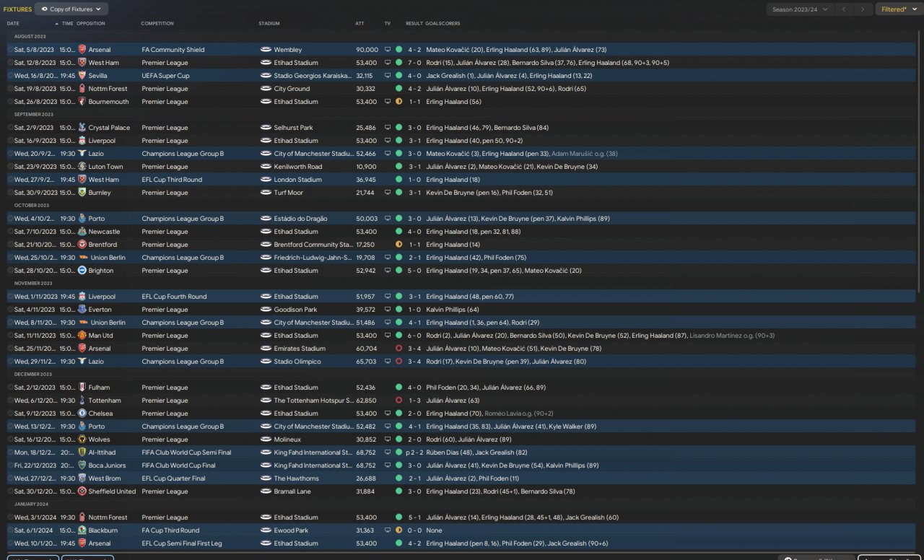Image resolution: width=924 pixels, height=560 pixels.
Task: Sort by the Att column header
Action: [360, 23]
